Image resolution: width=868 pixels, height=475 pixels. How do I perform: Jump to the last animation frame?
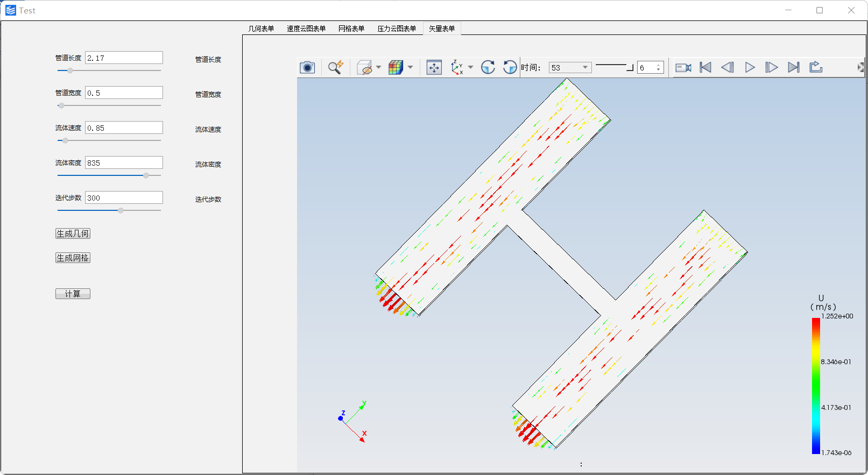tap(794, 67)
